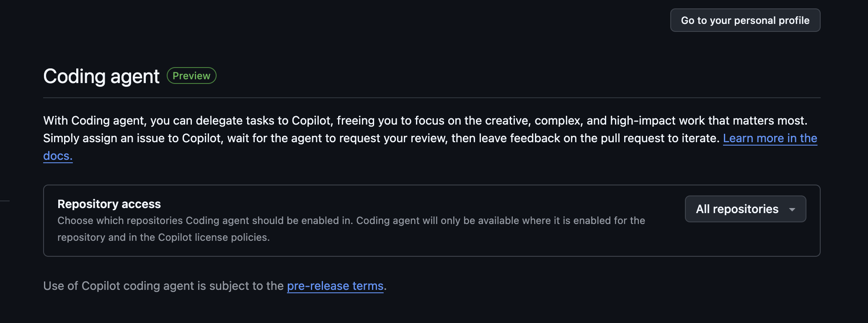Screen dimensions: 868x323
Task: Activate the personal profile navigation button
Action: tap(745, 20)
